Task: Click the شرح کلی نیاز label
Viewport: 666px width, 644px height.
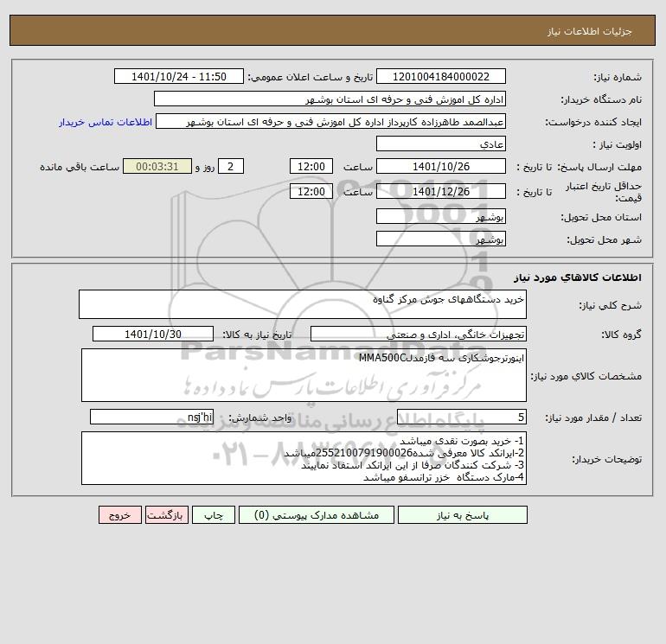Action: tap(611, 305)
